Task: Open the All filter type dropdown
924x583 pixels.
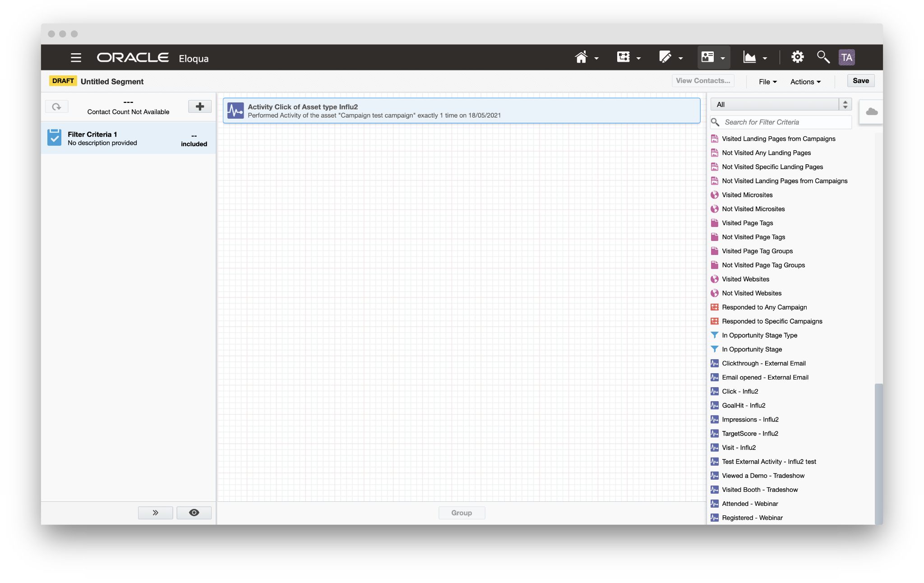Action: (781, 105)
